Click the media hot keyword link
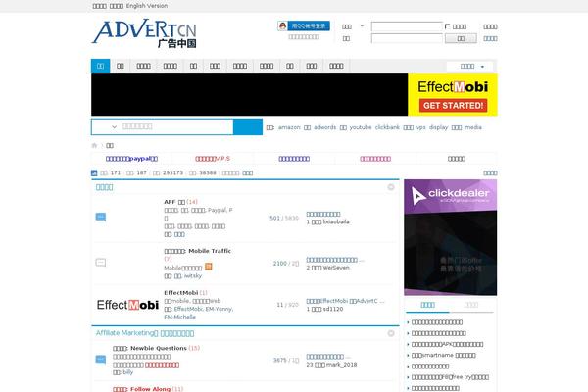This screenshot has height=392, width=588. (x=473, y=127)
